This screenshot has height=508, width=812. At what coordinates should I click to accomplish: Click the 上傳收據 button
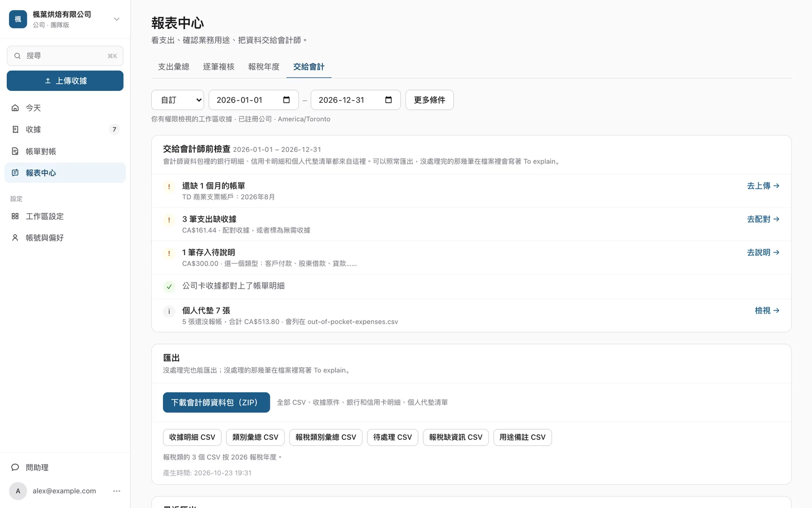[x=65, y=81]
